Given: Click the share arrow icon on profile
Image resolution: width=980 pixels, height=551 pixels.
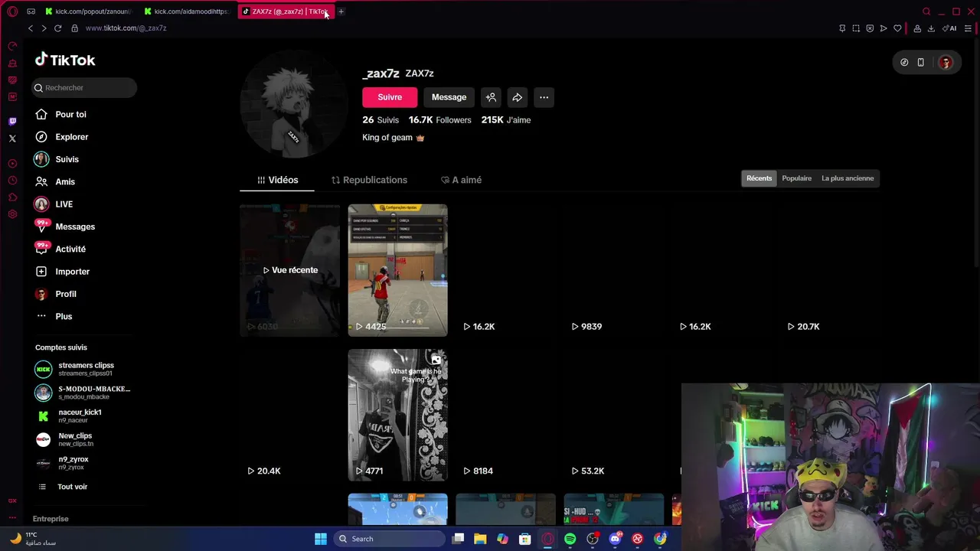Looking at the screenshot, I should point(518,97).
